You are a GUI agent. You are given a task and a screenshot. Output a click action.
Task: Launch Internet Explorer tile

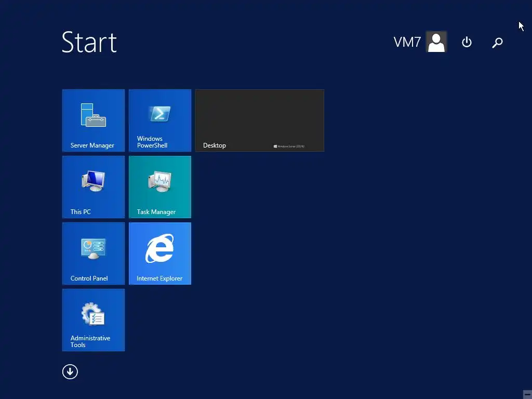[160, 254]
